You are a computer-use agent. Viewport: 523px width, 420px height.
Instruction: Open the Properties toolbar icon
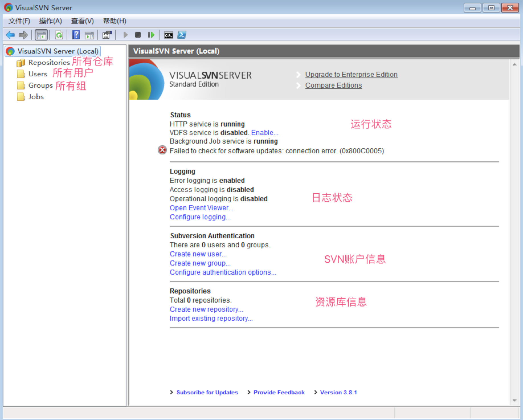coord(107,35)
